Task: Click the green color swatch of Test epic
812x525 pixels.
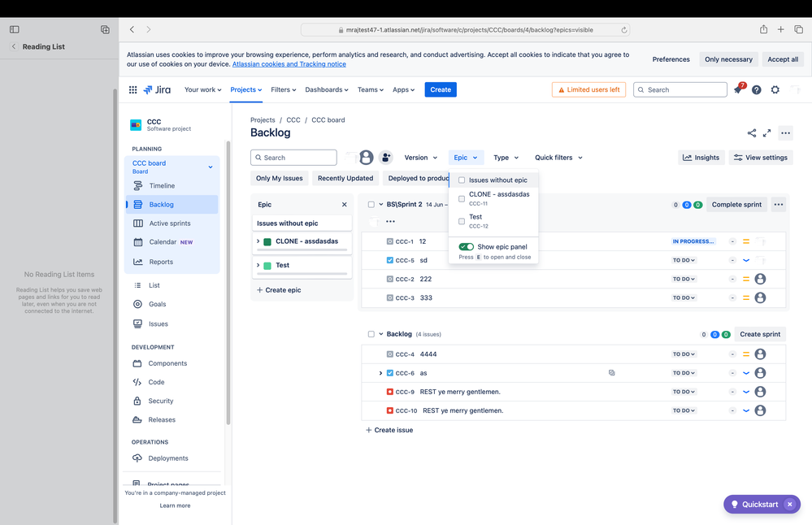Action: point(267,266)
